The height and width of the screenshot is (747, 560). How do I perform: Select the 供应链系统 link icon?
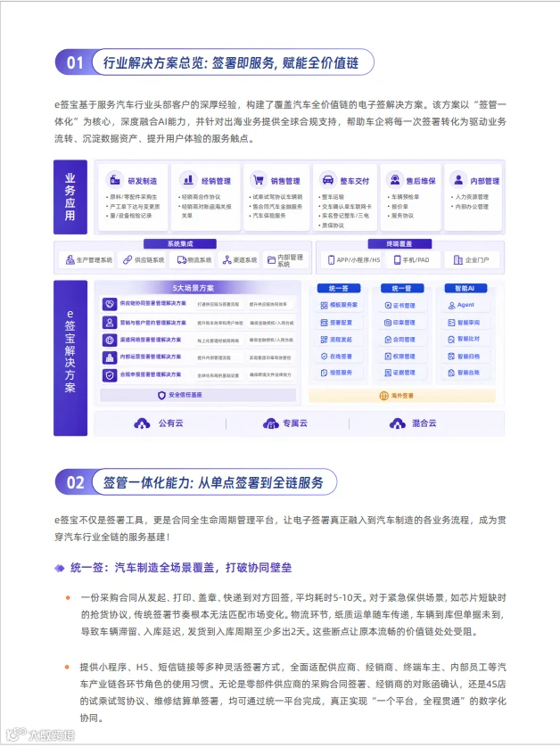tap(128, 259)
